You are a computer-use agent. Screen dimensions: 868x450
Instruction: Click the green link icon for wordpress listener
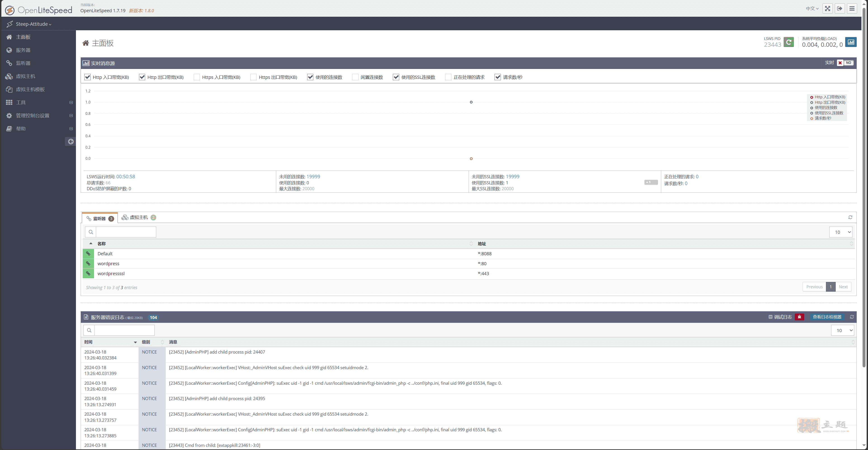pos(88,263)
